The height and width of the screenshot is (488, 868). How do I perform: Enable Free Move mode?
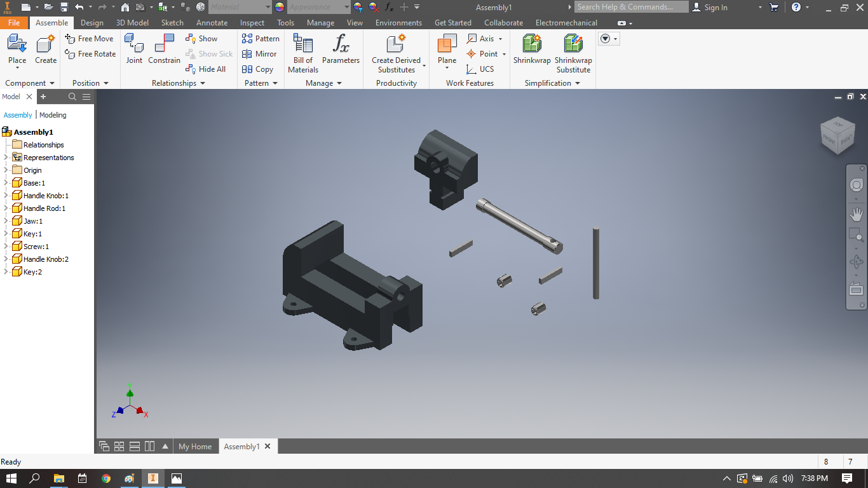90,38
